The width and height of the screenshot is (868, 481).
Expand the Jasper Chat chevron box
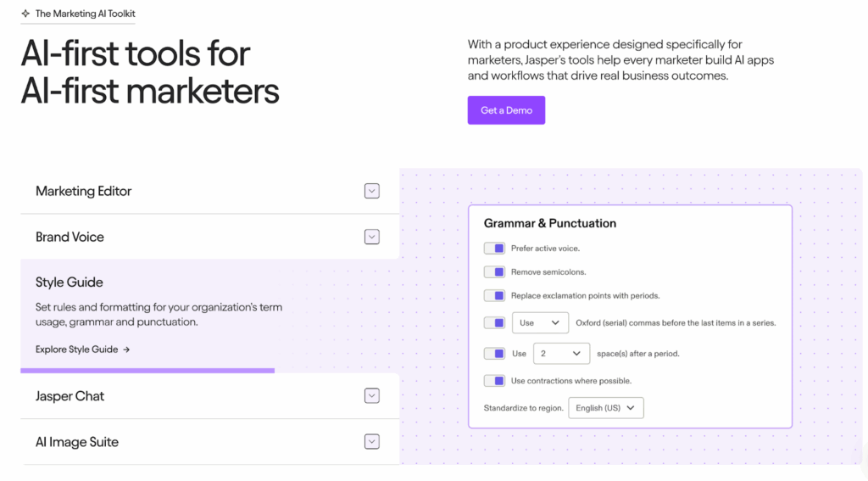[372, 396]
